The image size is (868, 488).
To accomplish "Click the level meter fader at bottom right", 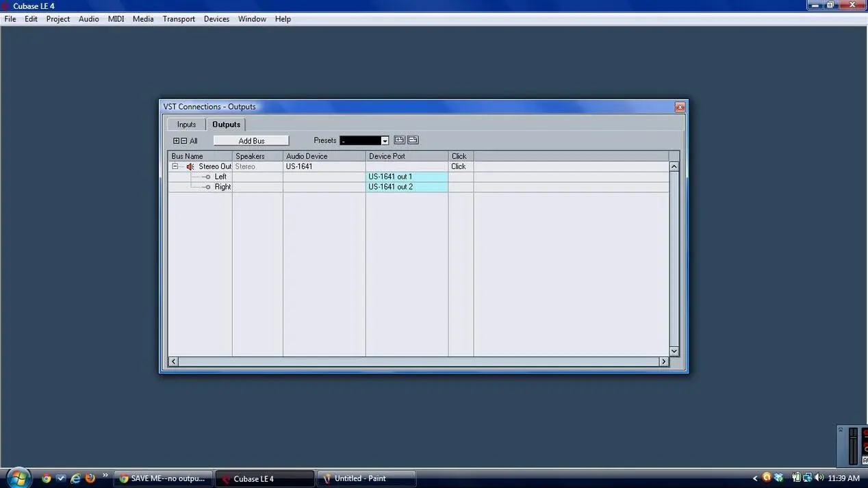I will [x=853, y=446].
